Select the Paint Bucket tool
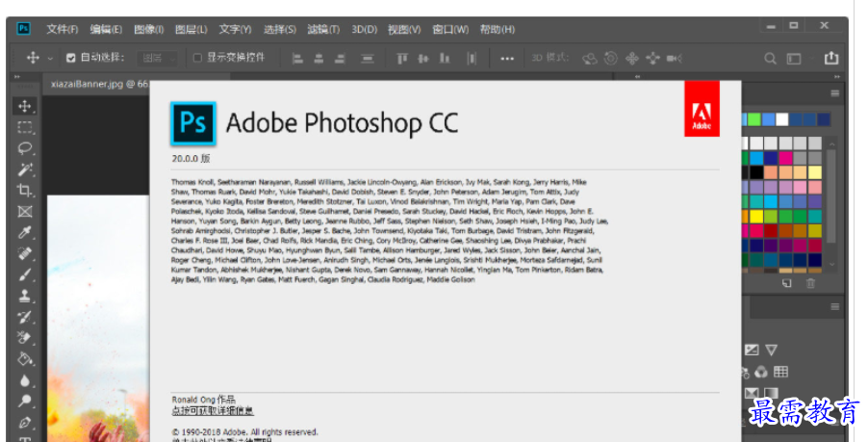 25,359
